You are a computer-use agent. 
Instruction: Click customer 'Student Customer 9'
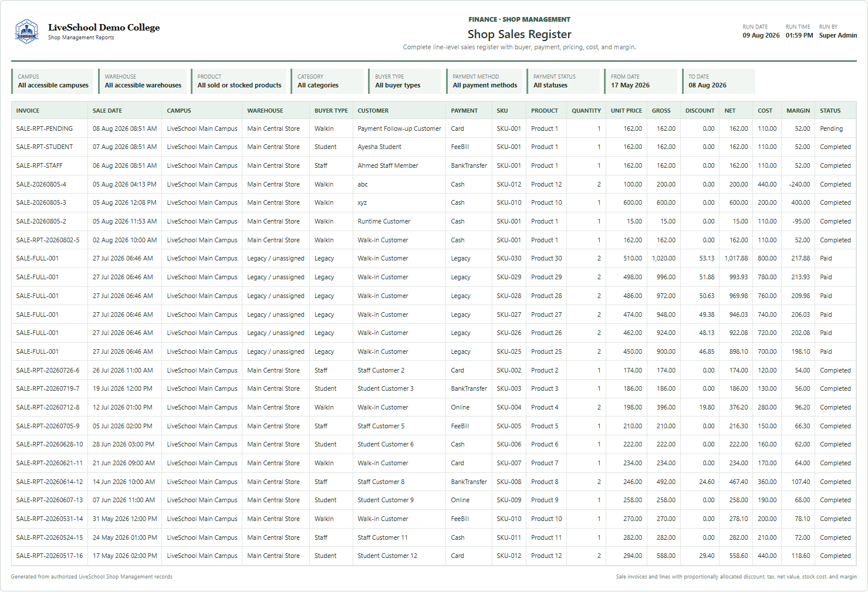(x=386, y=500)
